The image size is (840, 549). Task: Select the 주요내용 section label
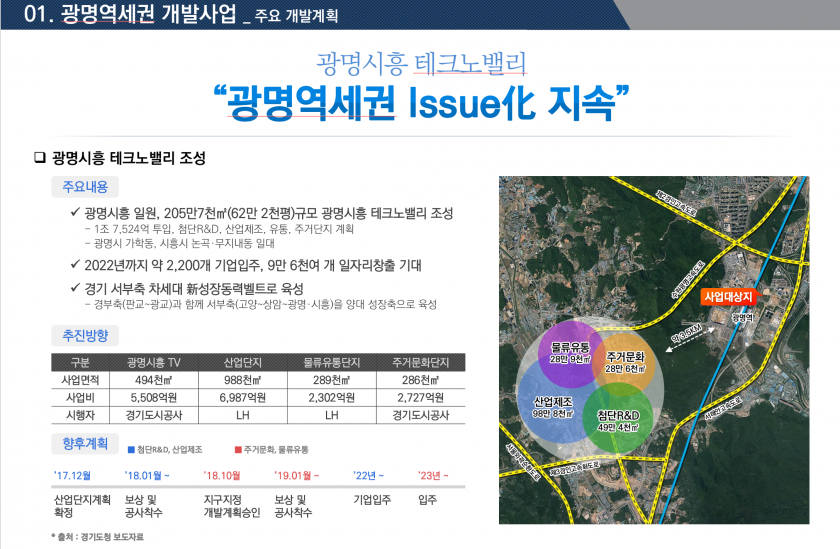tap(85, 187)
